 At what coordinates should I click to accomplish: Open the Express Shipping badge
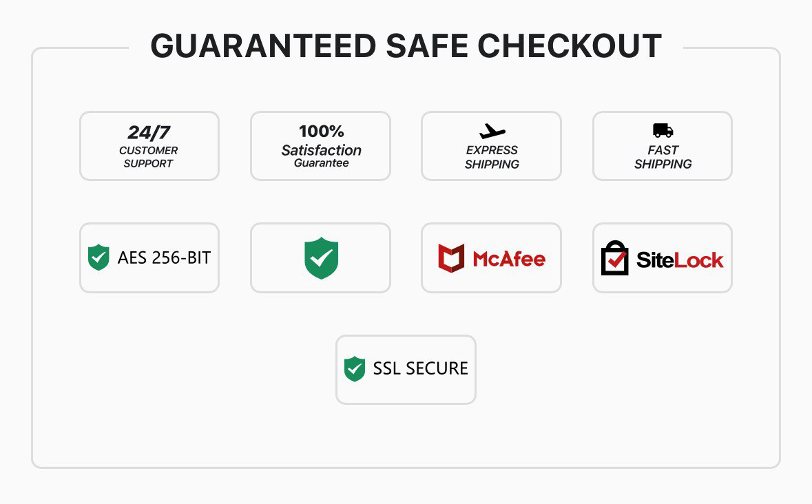click(x=492, y=146)
